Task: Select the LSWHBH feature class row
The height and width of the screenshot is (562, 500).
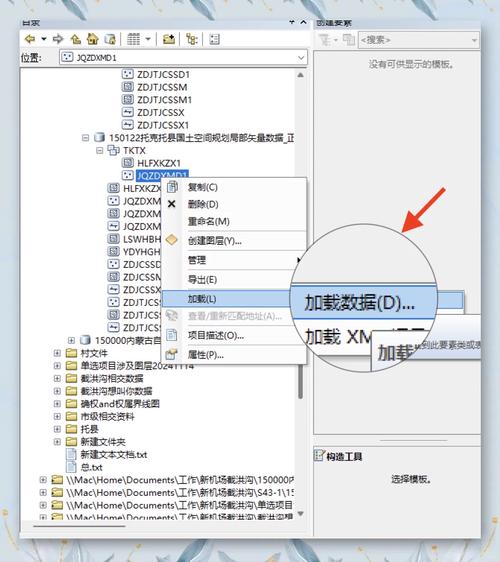Action: (134, 239)
